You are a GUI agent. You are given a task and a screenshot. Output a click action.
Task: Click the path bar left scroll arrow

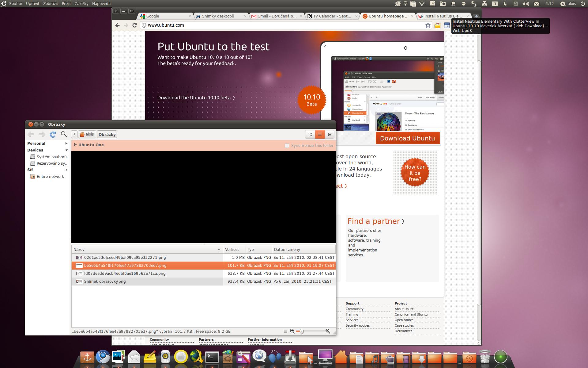[74, 134]
